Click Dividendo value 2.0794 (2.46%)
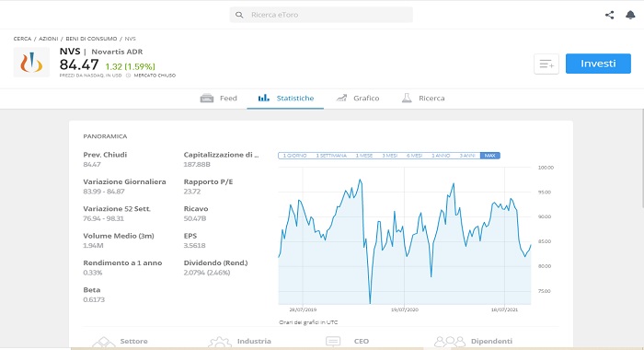The height and width of the screenshot is (350, 644). pyautogui.click(x=207, y=273)
